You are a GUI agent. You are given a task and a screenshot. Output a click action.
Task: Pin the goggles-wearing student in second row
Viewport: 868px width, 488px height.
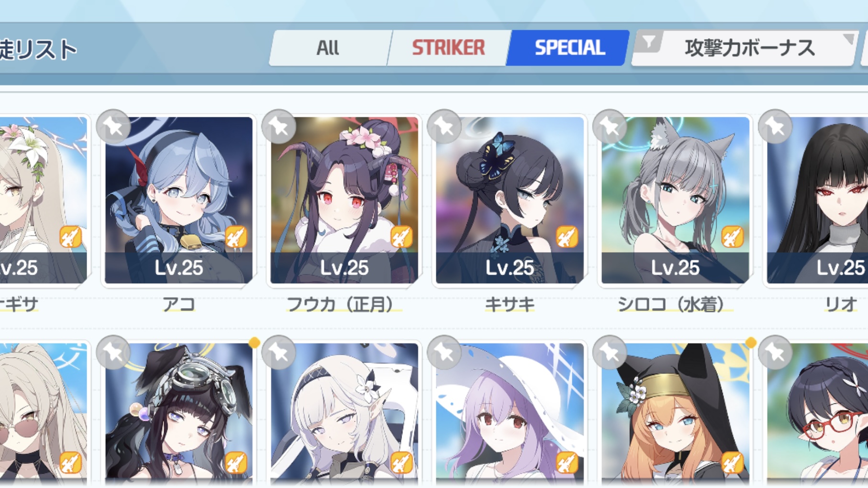click(x=113, y=353)
